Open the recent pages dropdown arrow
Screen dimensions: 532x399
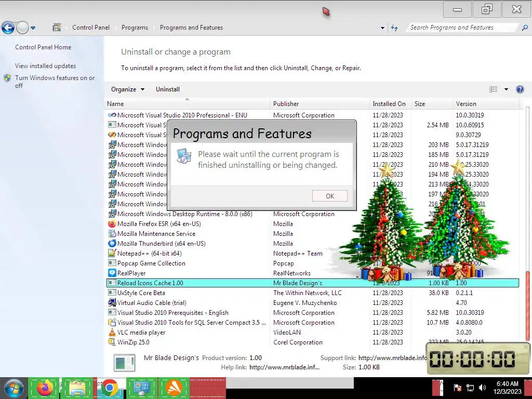(33, 28)
